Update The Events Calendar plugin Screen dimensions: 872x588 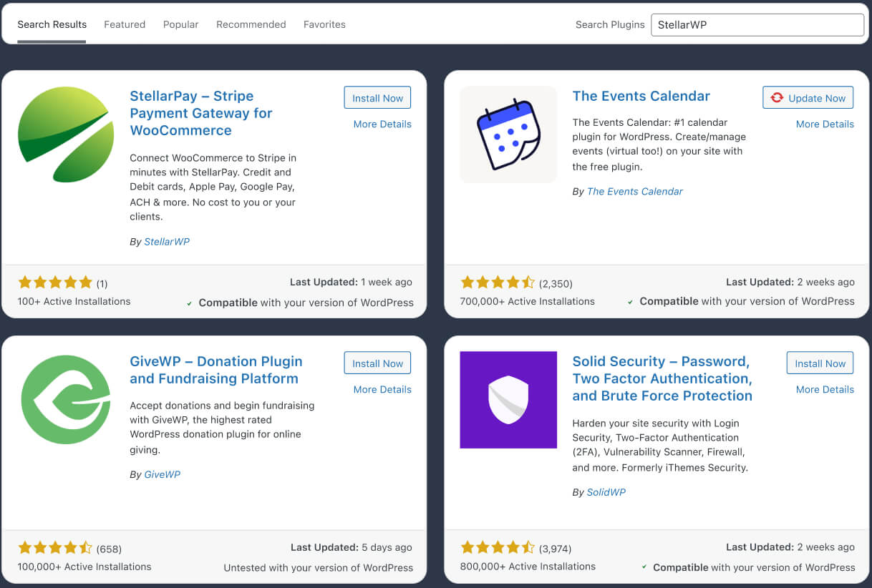point(808,98)
